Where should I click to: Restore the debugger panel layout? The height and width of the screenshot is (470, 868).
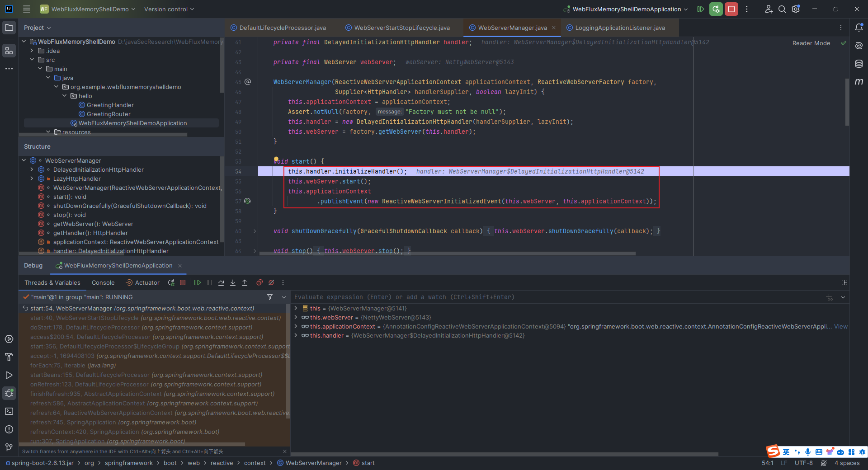pos(844,282)
